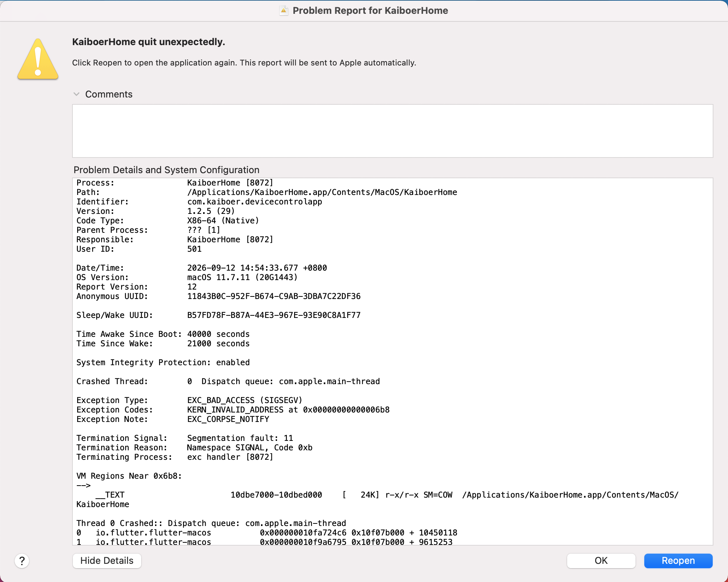Click the 'Problem Details and System Configuration' label
The height and width of the screenshot is (582, 728).
point(166,170)
